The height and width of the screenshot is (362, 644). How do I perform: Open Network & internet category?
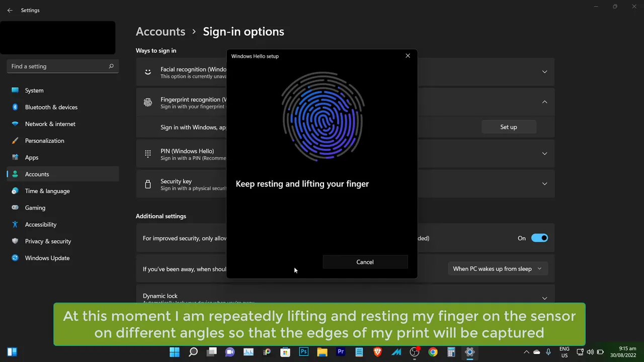tap(62, 124)
